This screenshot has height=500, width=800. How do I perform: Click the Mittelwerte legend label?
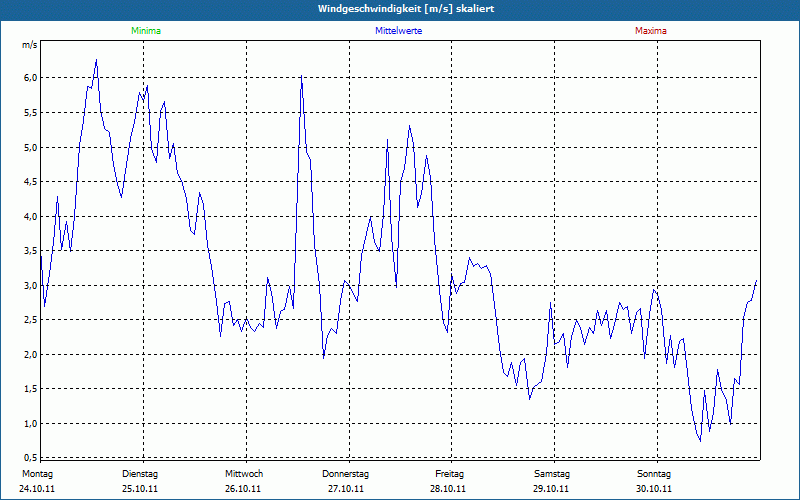(398, 31)
